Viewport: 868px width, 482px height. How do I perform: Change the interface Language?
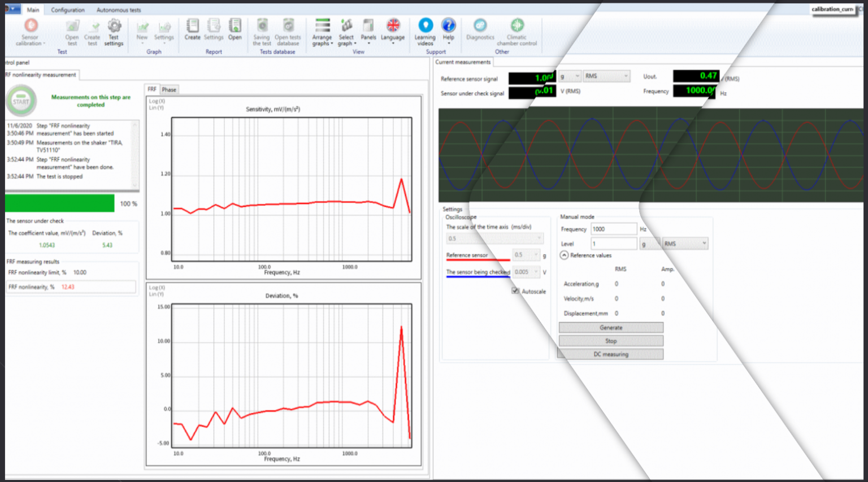click(393, 32)
